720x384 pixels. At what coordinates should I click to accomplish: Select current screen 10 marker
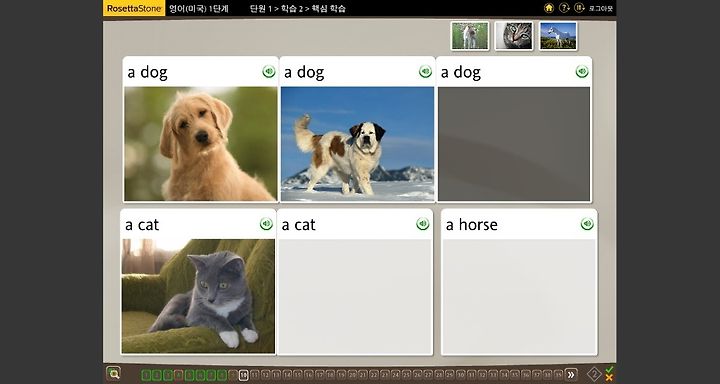[243, 375]
